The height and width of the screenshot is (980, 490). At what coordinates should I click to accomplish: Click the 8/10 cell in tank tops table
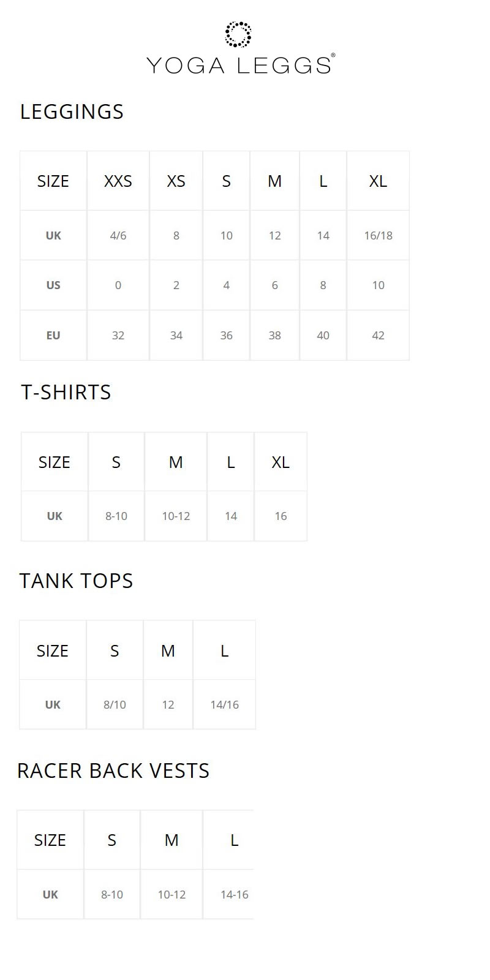115,704
